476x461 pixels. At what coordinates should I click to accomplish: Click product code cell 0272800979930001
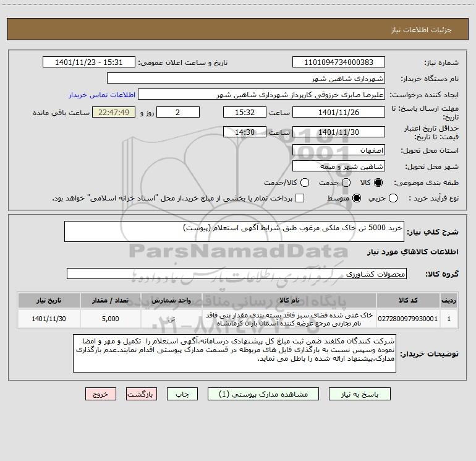coord(408,319)
